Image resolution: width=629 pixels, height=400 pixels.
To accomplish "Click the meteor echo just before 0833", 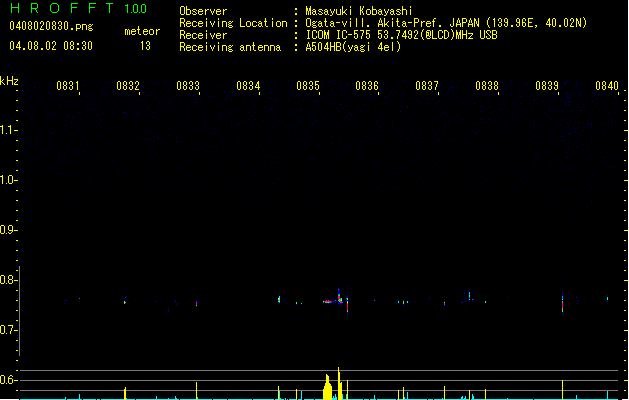I will tap(197, 303).
